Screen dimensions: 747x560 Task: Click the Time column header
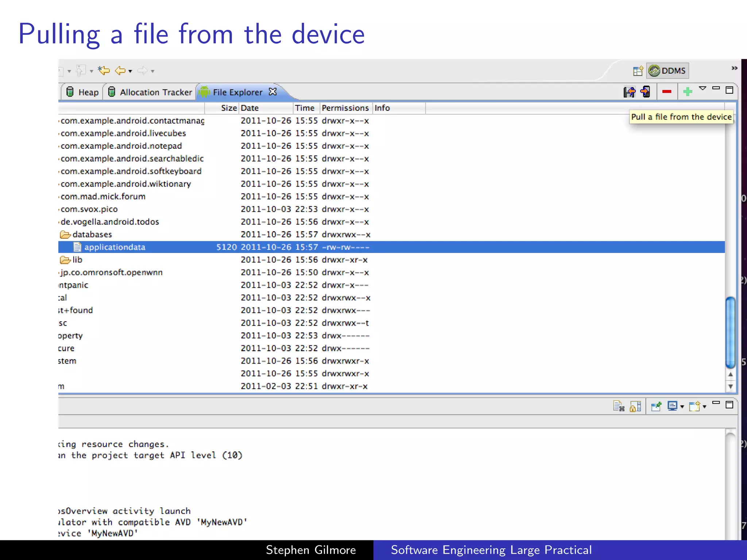tap(306, 108)
